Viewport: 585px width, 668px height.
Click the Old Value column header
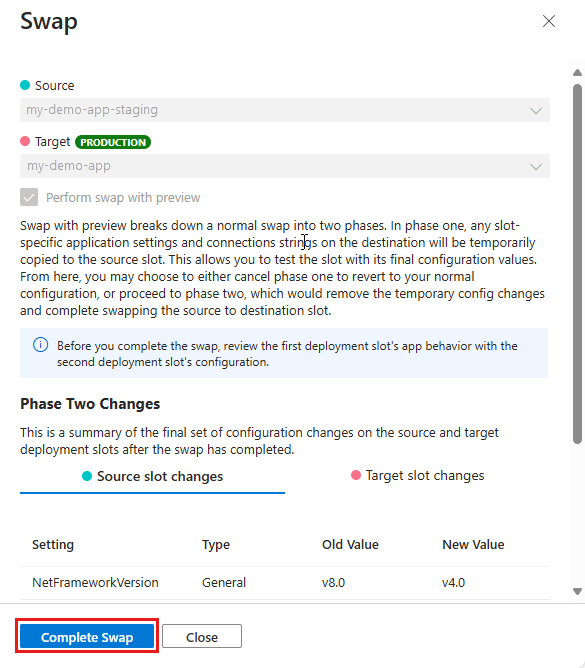(350, 544)
